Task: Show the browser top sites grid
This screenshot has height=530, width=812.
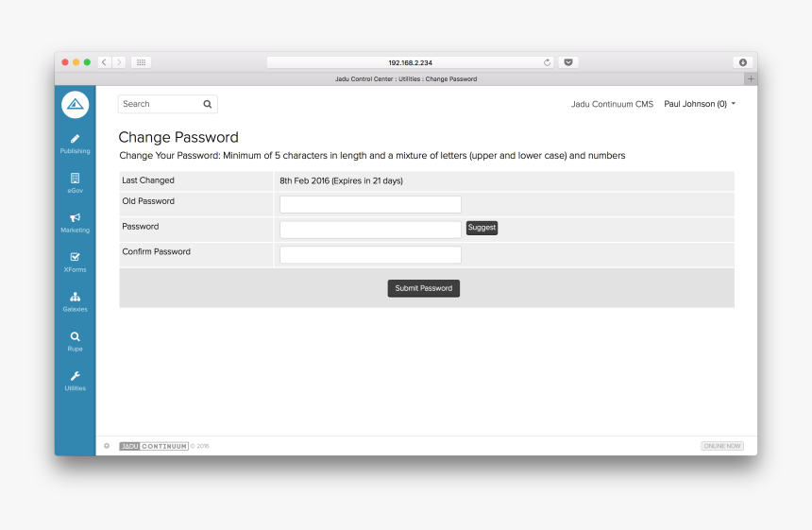Action: coord(141,62)
